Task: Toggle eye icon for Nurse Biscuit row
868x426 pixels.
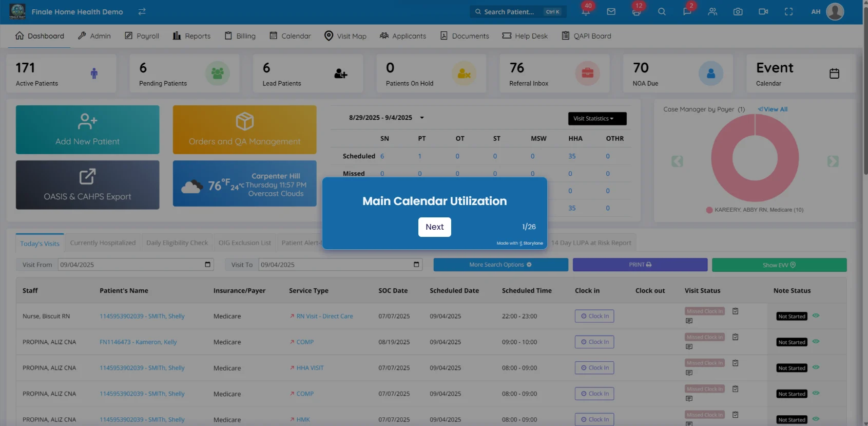Action: click(816, 316)
